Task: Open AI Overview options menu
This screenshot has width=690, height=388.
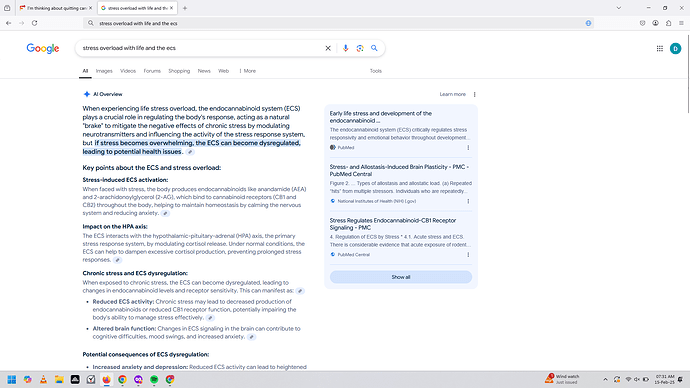Action: coord(474,94)
